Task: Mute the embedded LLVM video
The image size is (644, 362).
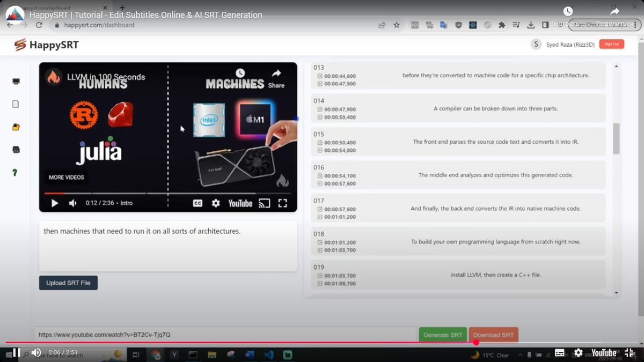Action: [x=72, y=203]
